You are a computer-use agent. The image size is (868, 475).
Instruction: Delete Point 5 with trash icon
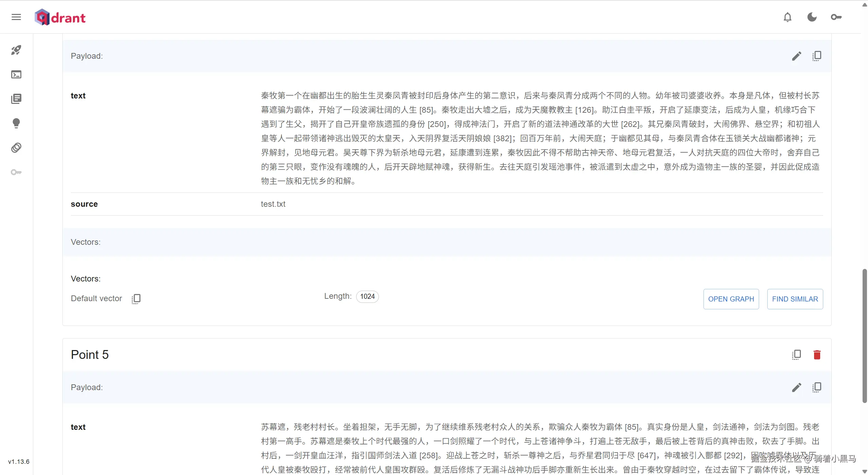pos(817,355)
